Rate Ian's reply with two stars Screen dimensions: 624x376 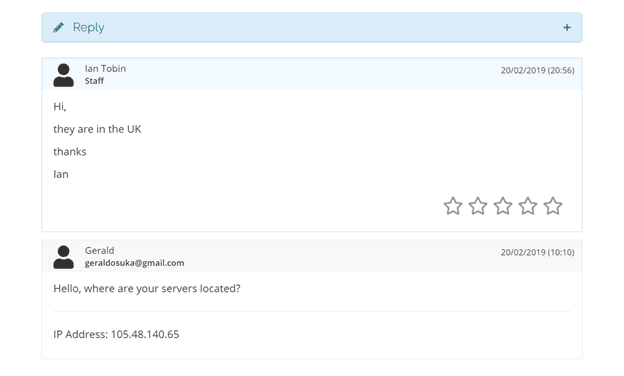tap(478, 206)
